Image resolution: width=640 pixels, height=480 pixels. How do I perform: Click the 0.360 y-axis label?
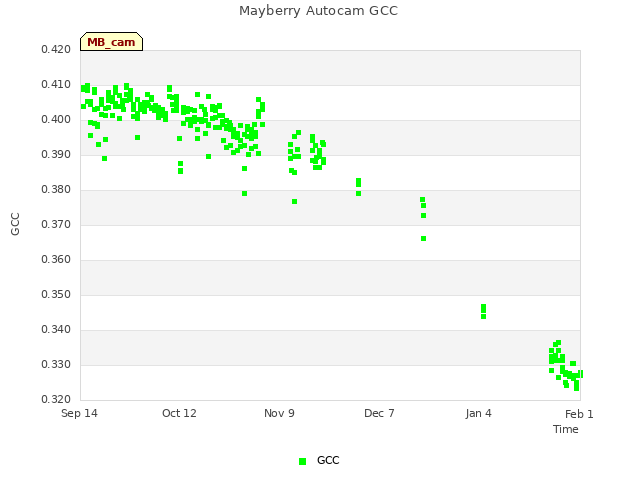point(56,260)
